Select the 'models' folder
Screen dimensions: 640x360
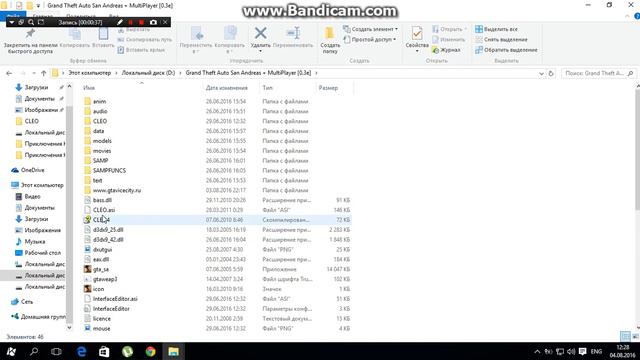click(x=102, y=141)
